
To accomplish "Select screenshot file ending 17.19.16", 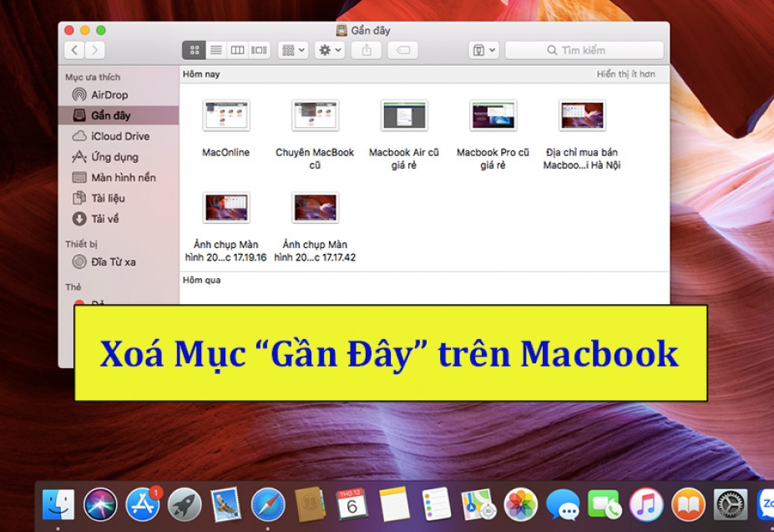I will coord(226,207).
